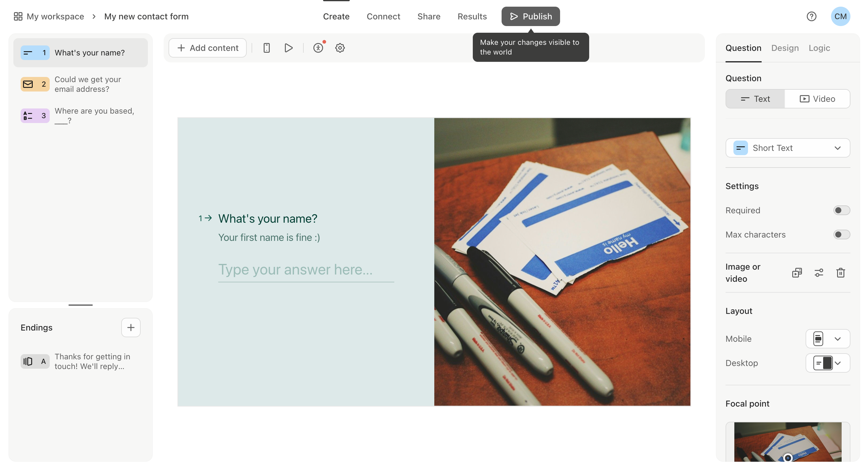Open the help question mark icon
The height and width of the screenshot is (469, 868).
pyautogui.click(x=811, y=16)
